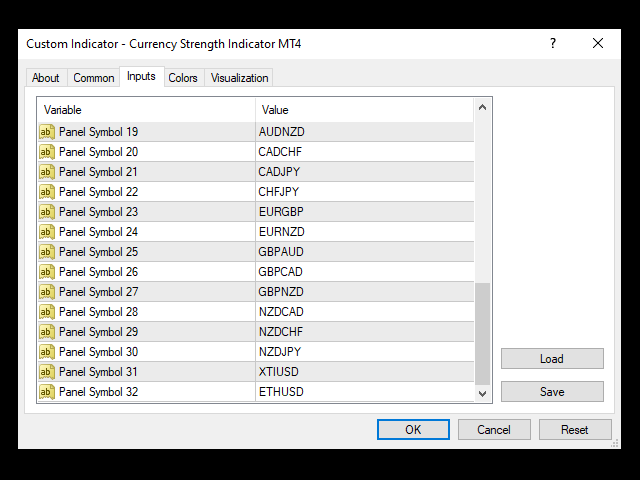Select the EURGBP value cell

point(364,212)
